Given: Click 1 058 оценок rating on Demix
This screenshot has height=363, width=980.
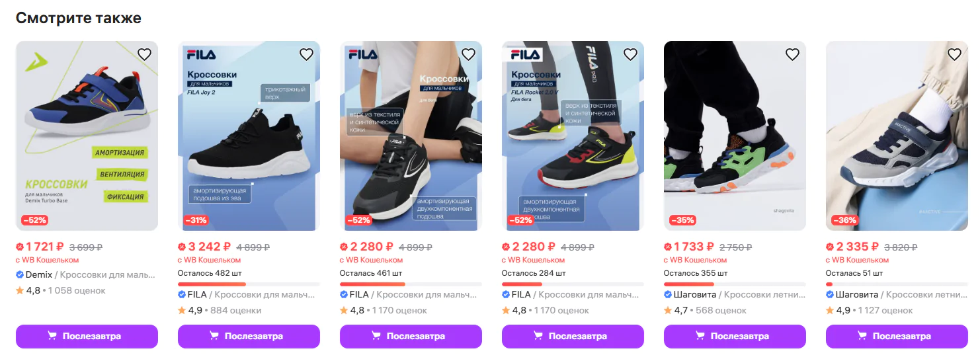Looking at the screenshot, I should (77, 290).
